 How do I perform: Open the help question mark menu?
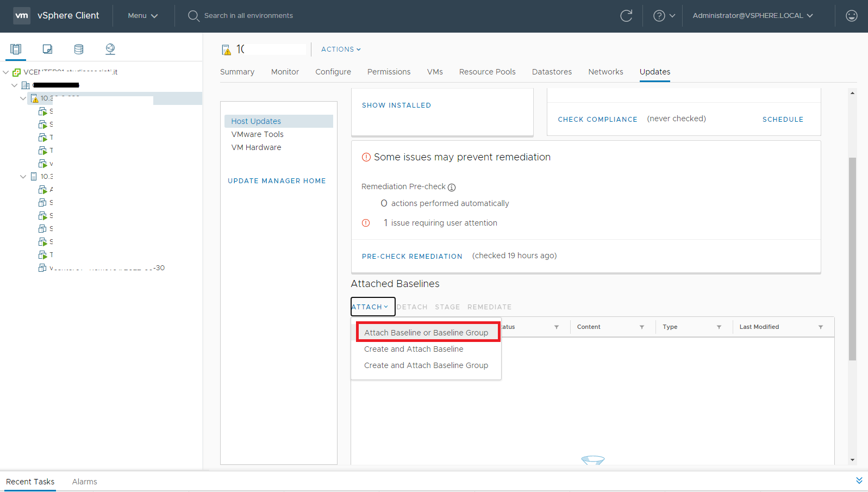click(664, 16)
